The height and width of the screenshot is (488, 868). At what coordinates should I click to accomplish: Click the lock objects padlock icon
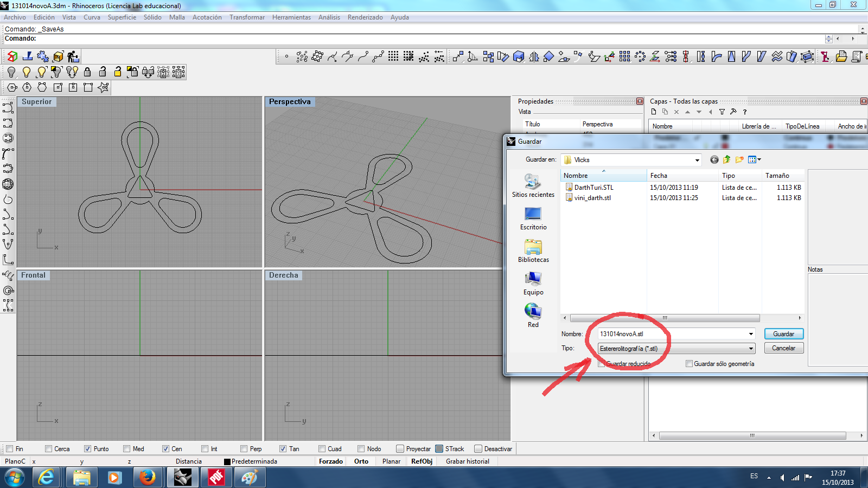point(87,72)
